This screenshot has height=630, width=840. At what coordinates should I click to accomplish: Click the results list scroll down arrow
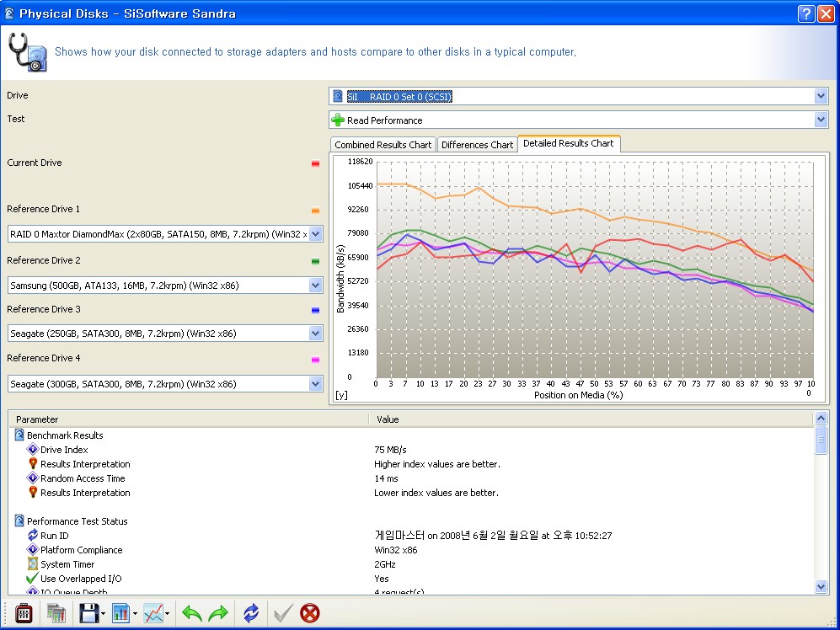[821, 586]
